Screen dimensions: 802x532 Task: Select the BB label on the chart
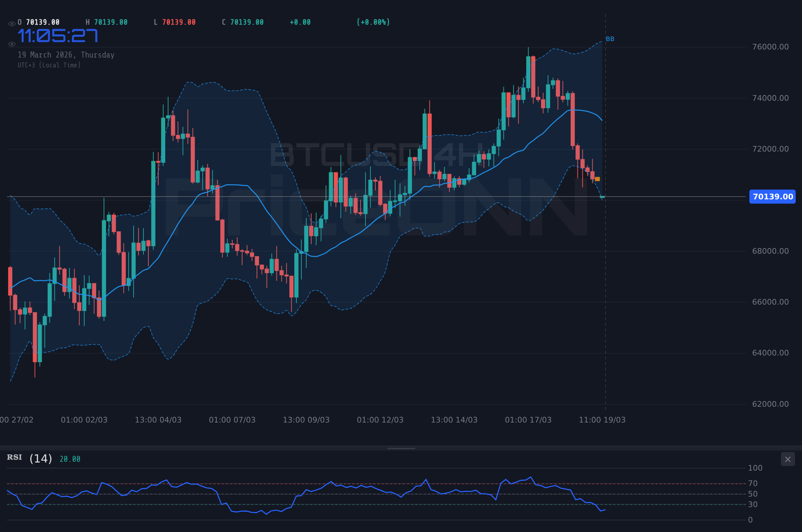coord(610,39)
